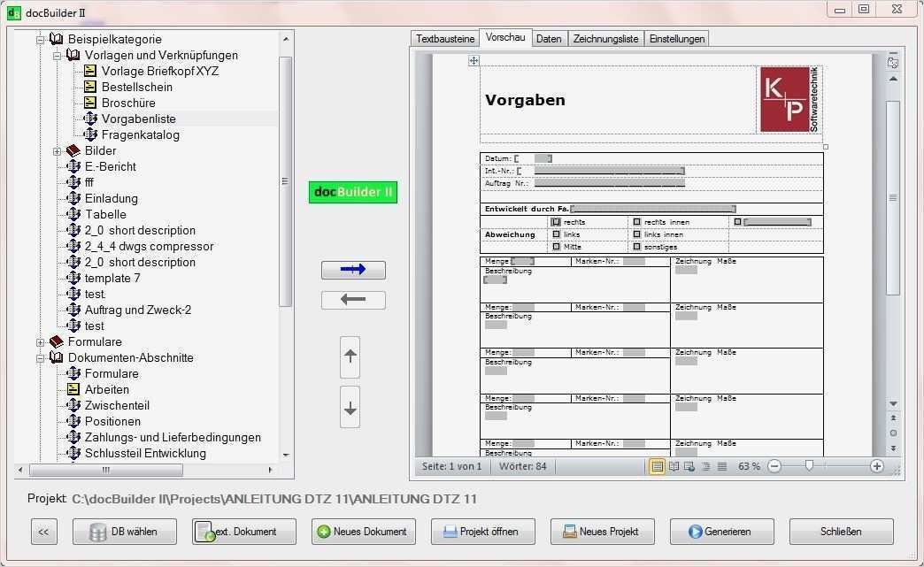Open the Textbausteine tab
Screen dimensions: 924x567
tap(445, 39)
